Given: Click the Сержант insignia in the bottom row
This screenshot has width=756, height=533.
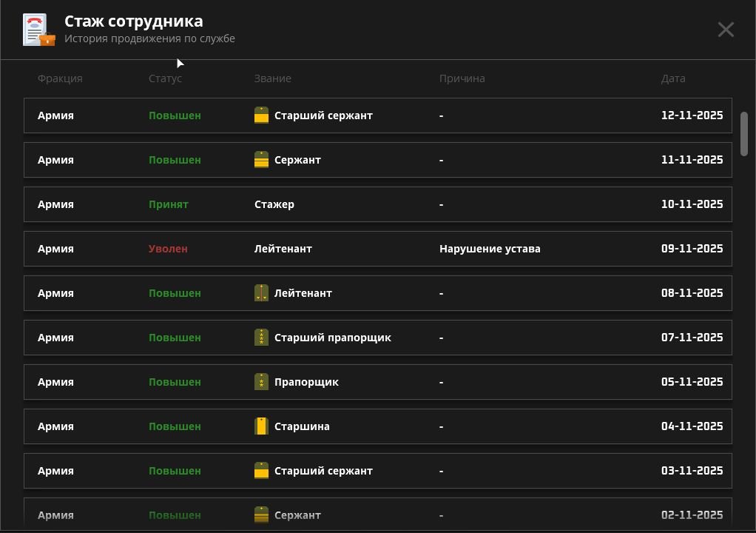Looking at the screenshot, I should pos(261,514).
